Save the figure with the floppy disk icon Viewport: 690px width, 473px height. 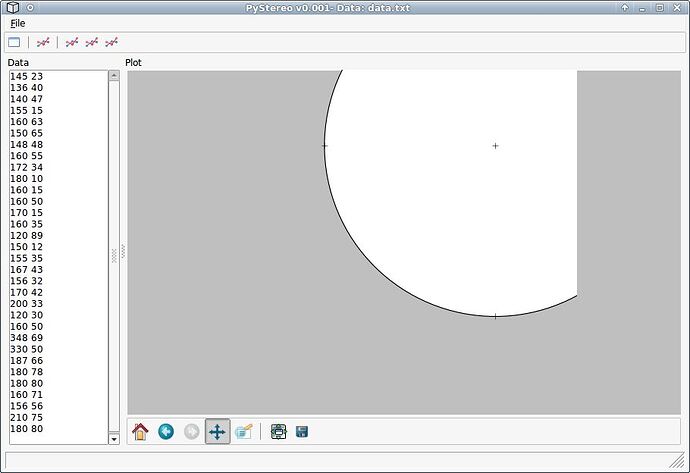click(302, 432)
